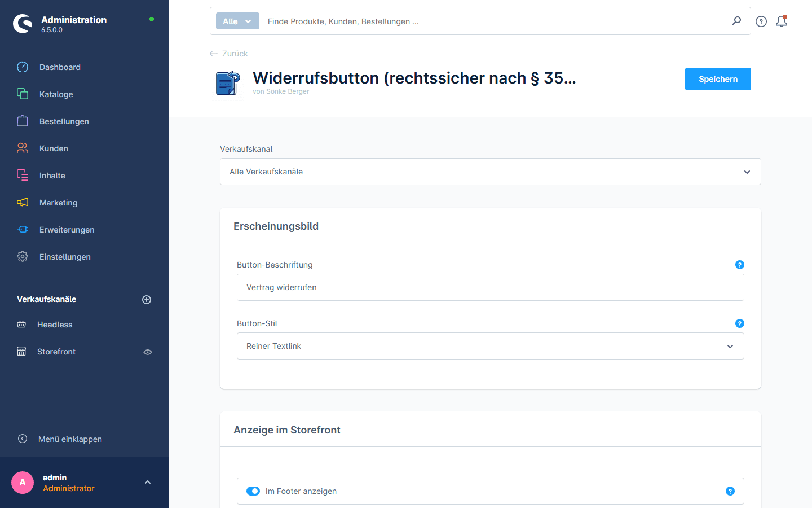Open Storefront preview via eye icon
Viewport: 812px width, 508px height.
point(148,352)
